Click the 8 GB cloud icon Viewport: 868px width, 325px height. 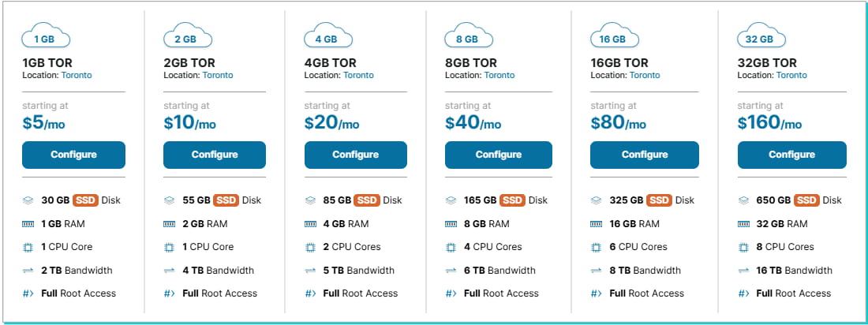470,38
